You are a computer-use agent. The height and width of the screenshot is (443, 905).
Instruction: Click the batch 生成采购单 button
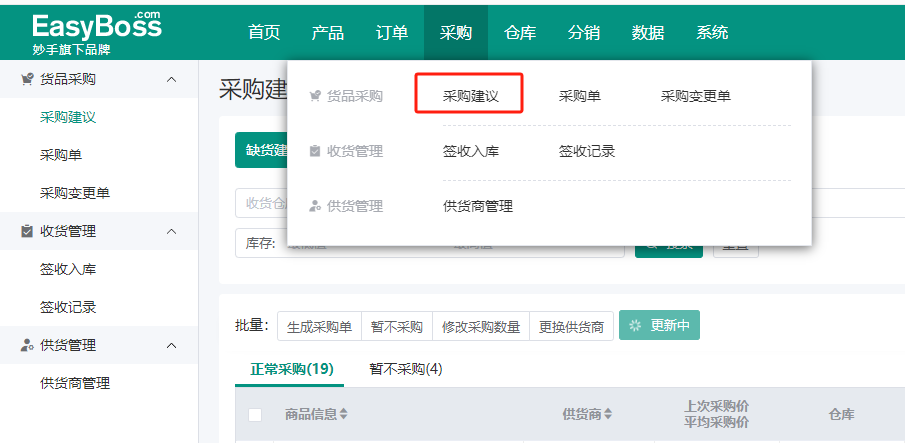(319, 327)
